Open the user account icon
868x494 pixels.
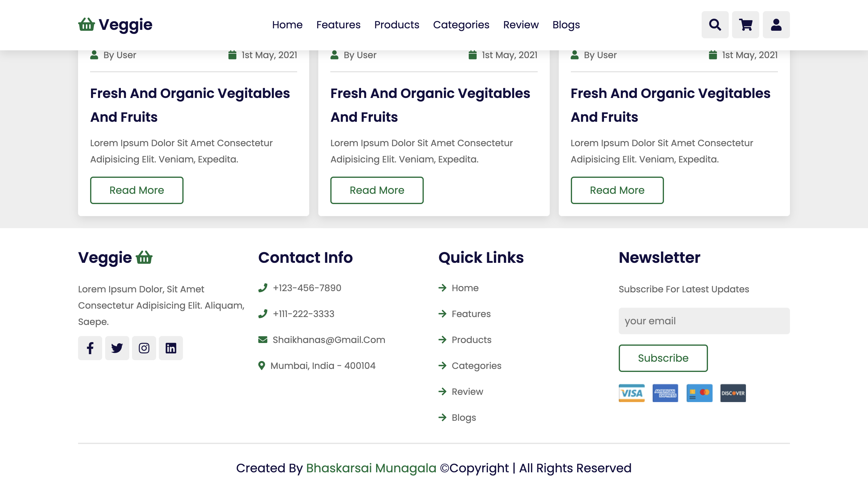click(x=776, y=24)
